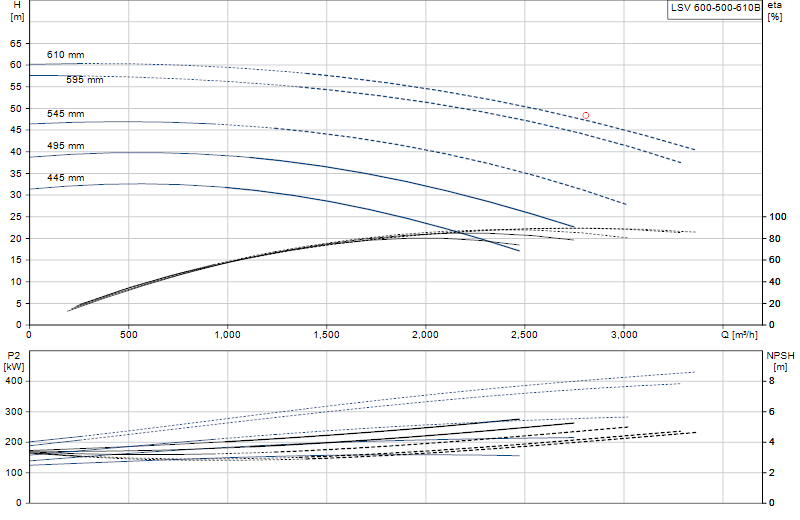
Task: Click the 5 value on head axis
Action: pos(19,304)
